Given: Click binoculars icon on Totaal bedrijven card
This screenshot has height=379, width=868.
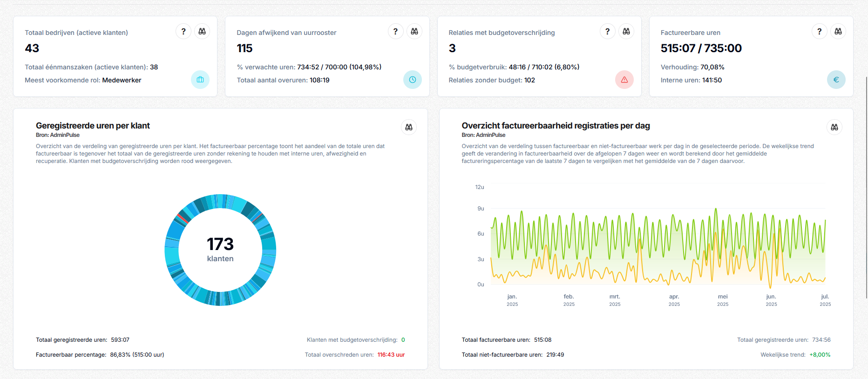Looking at the screenshot, I should [202, 32].
